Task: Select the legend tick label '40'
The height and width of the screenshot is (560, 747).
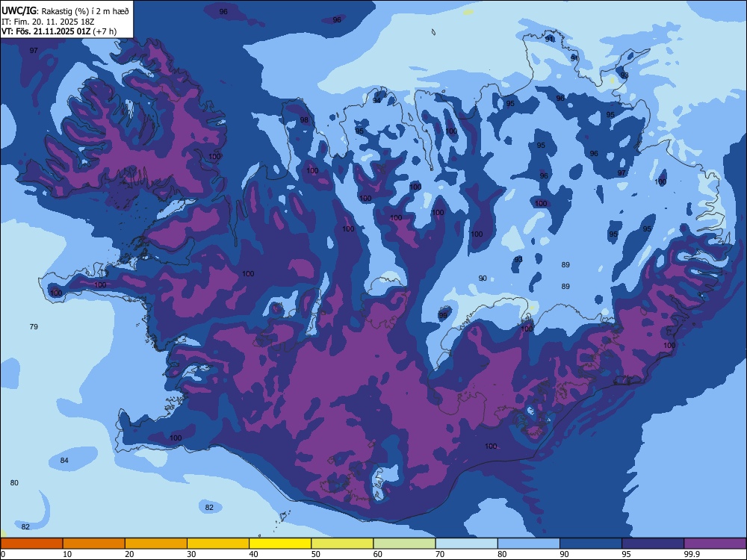Action: (253, 554)
